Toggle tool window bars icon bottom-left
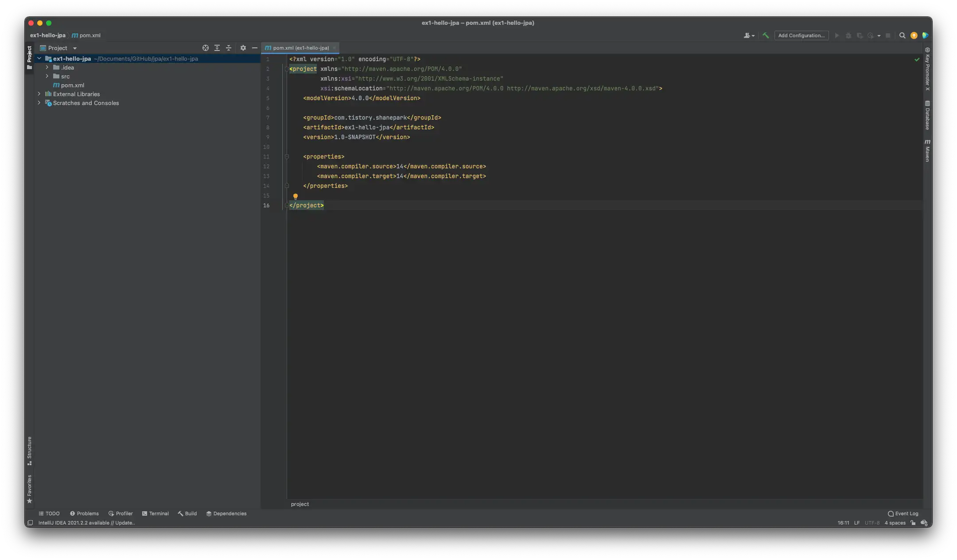 click(x=30, y=523)
